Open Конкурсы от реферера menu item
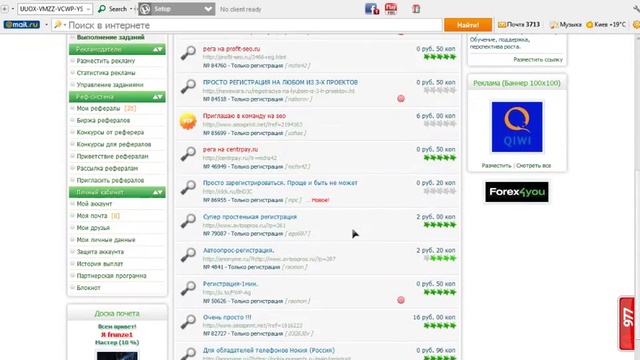Screen dimensions: 640x360 [110, 132]
